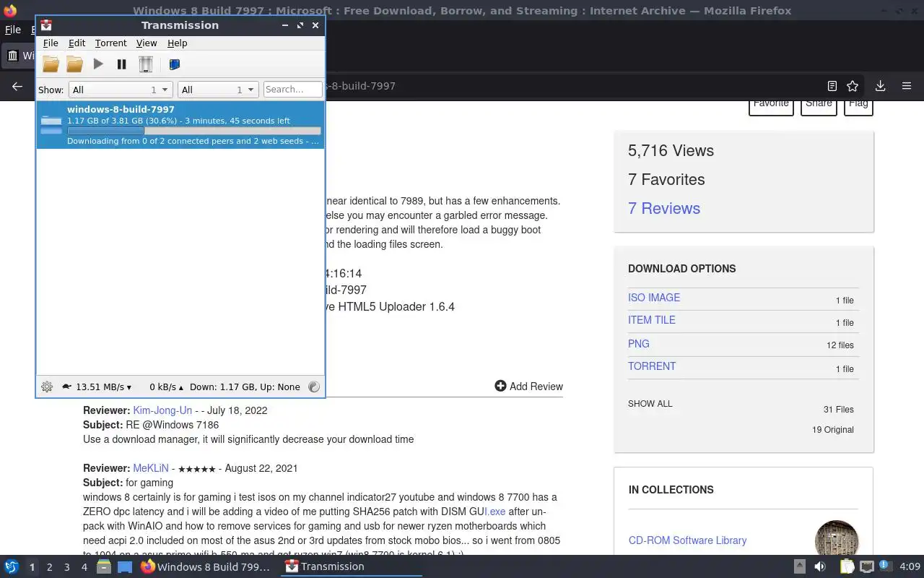Viewport: 924px width, 578px height.
Task: Click the "31 Files" count text
Action: pyautogui.click(x=839, y=410)
